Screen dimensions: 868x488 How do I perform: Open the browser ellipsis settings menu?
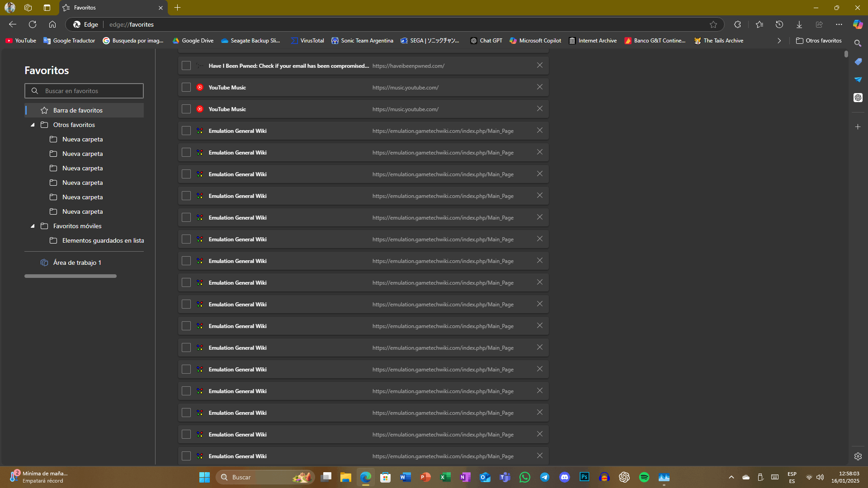[x=839, y=24]
